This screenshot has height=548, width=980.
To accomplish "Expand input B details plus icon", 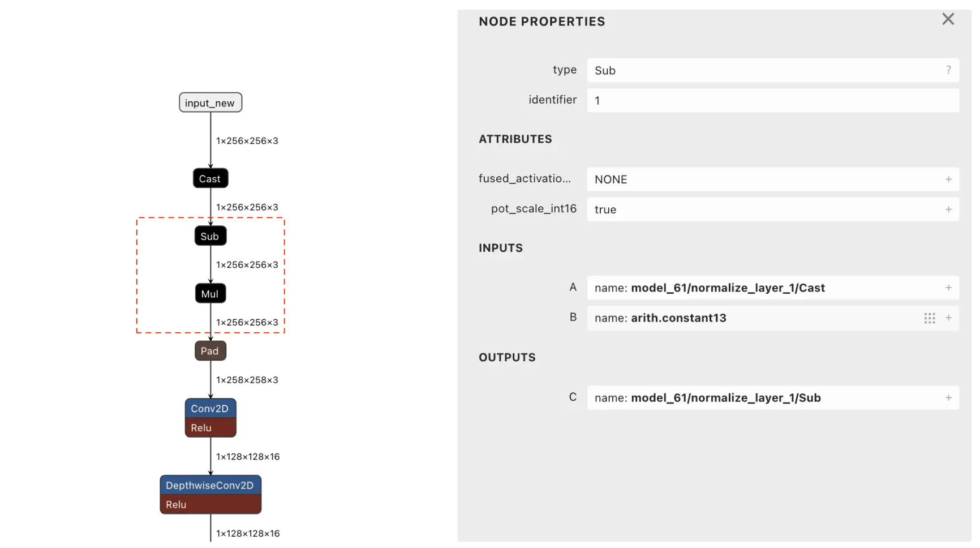I will coord(948,318).
